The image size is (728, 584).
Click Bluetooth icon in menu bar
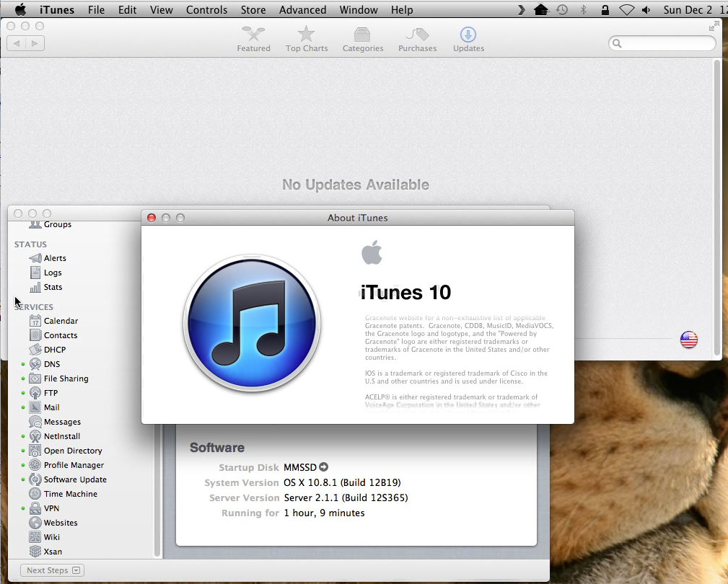click(x=584, y=10)
